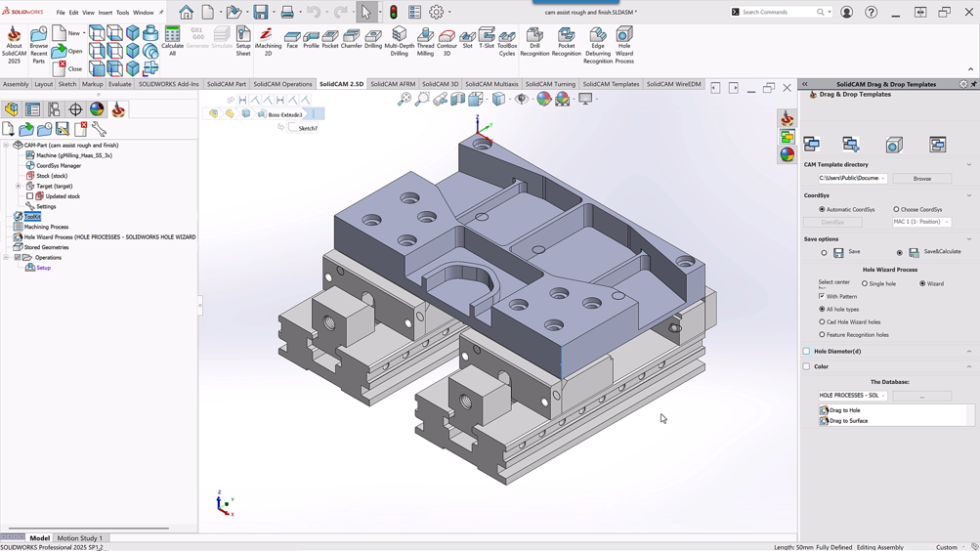Select Automatic CoordSys radio button

pos(822,209)
